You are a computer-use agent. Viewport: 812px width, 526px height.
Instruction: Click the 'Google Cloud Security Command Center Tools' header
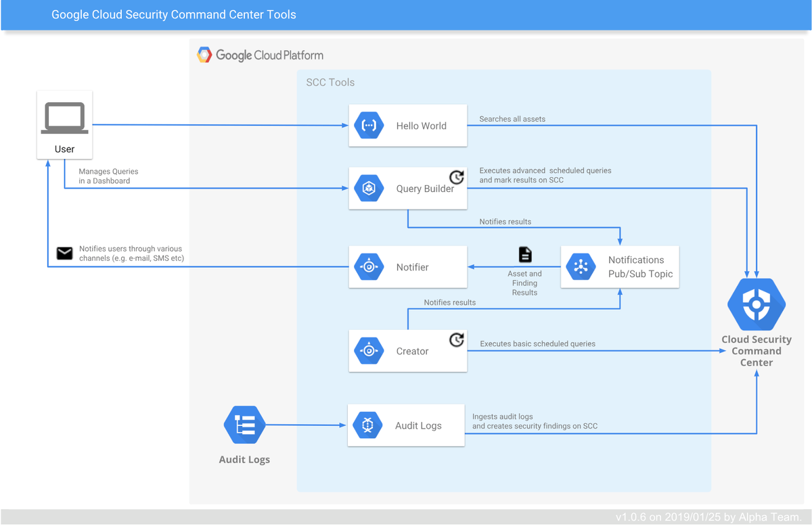[x=174, y=14]
